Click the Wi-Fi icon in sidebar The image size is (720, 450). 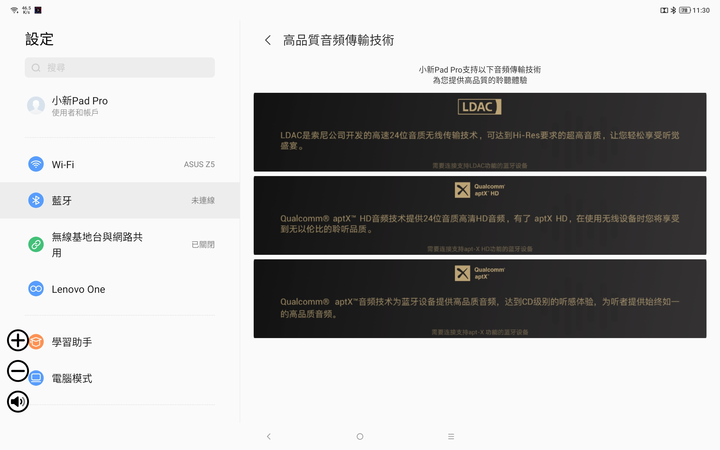click(x=36, y=164)
